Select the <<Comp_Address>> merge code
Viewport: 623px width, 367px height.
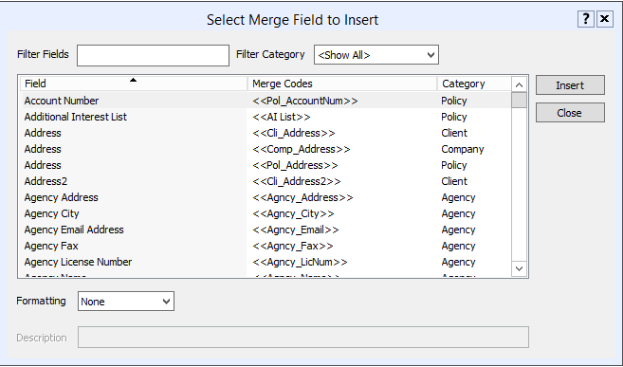[x=301, y=149]
